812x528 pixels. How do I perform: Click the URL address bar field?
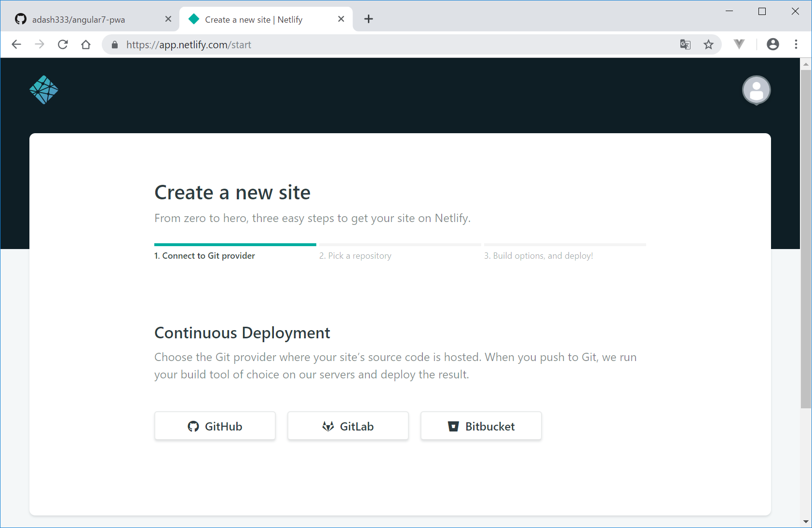[x=386, y=45]
